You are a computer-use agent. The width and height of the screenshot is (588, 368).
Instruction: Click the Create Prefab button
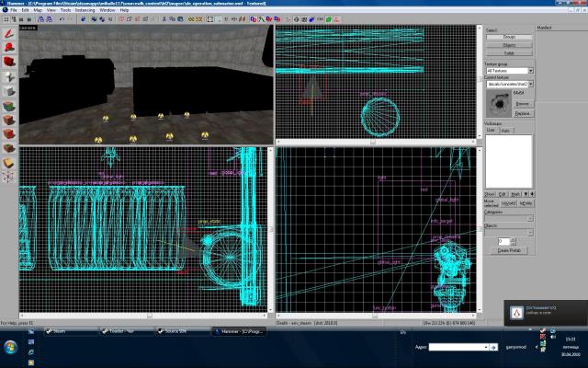click(x=508, y=250)
